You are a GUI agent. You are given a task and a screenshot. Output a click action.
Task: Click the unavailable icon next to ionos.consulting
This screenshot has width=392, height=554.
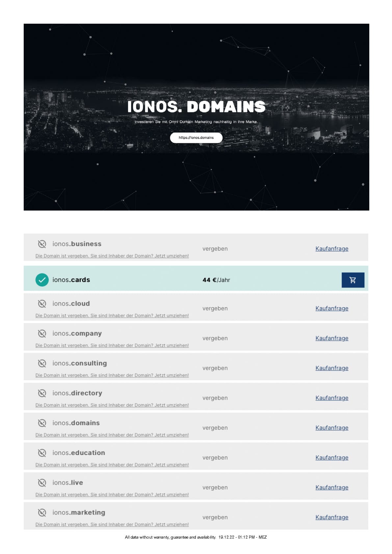point(42,364)
